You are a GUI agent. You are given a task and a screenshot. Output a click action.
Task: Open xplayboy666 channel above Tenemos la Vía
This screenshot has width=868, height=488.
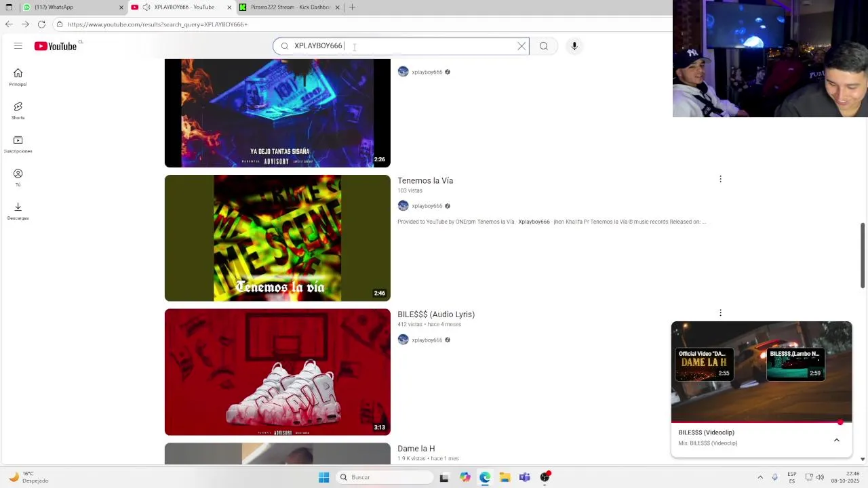[x=427, y=72]
